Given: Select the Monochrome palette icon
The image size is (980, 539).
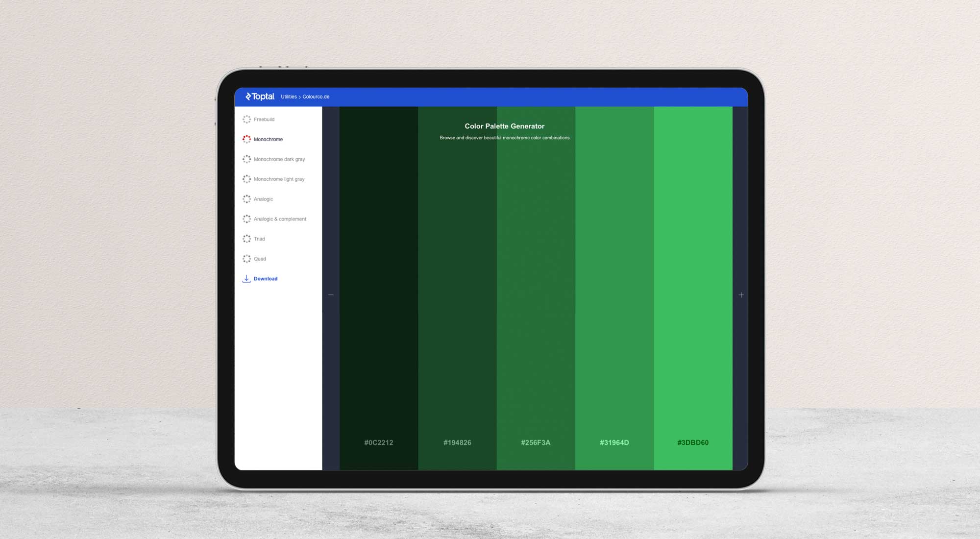Looking at the screenshot, I should tap(246, 139).
